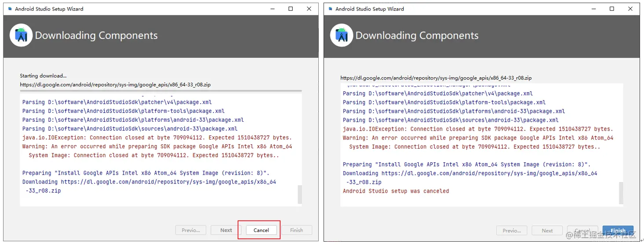Click Previo... in the Starting download window
The image size is (644, 247).
[x=191, y=230]
